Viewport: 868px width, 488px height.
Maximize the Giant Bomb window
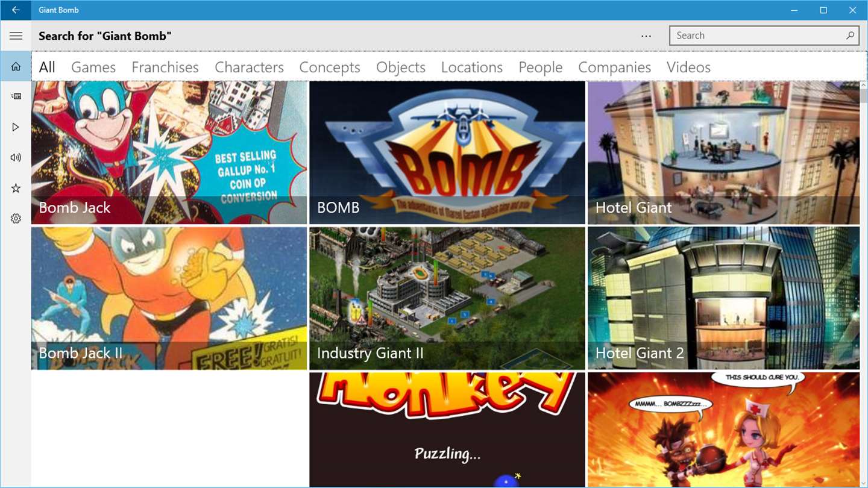pos(823,10)
